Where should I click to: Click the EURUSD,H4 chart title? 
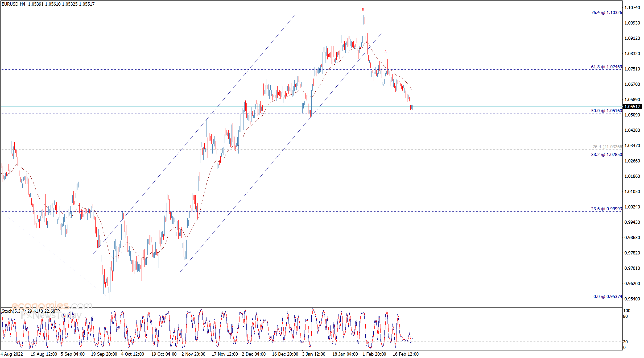pos(13,4)
